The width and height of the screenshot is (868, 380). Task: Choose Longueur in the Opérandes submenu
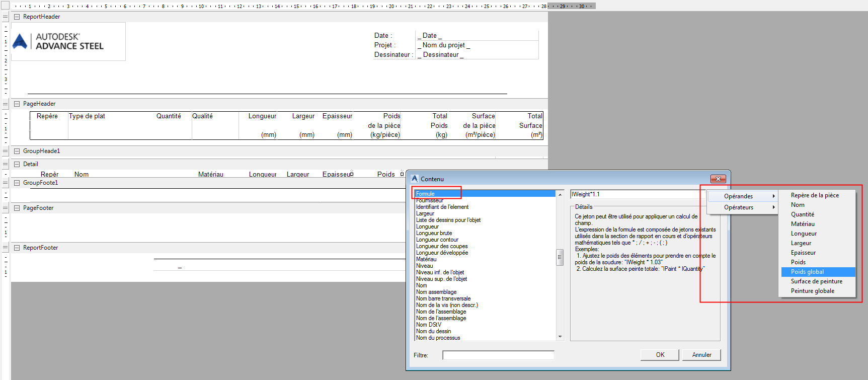(818, 234)
